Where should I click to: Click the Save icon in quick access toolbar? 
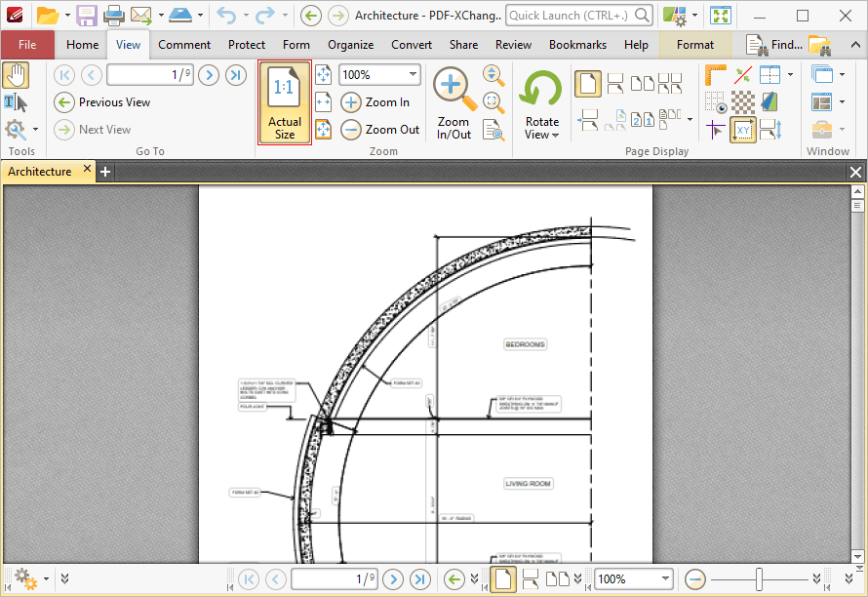pyautogui.click(x=87, y=16)
